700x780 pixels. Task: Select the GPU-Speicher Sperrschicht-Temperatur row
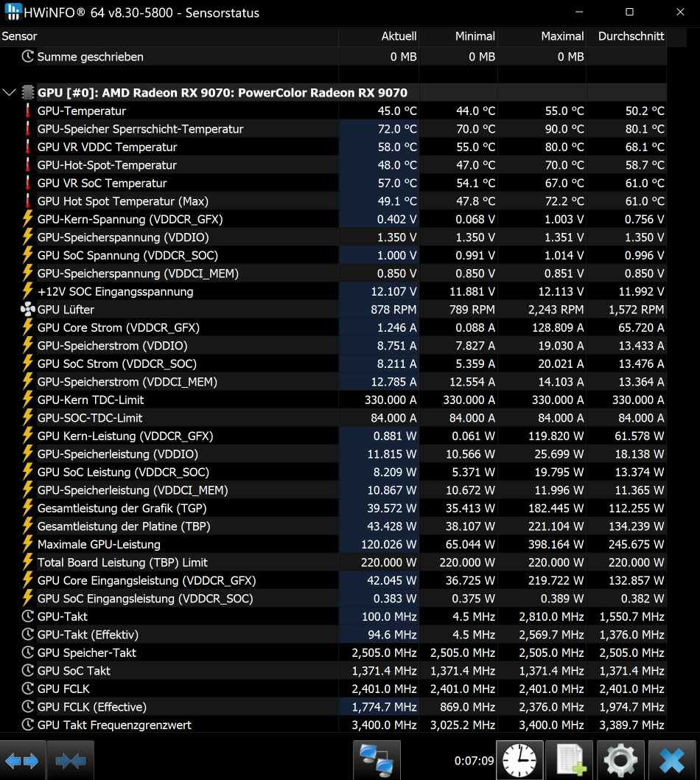coord(333,129)
